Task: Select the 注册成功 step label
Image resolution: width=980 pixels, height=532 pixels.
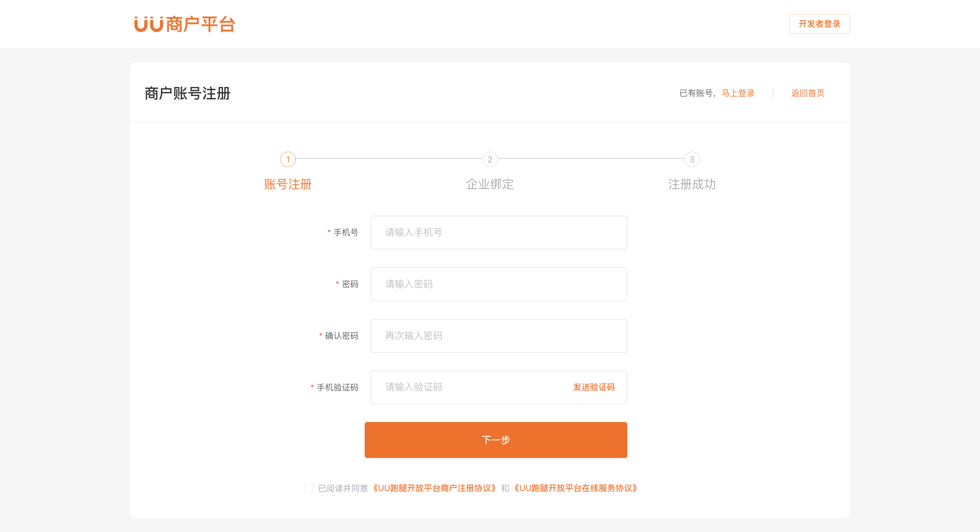Action: coord(692,184)
